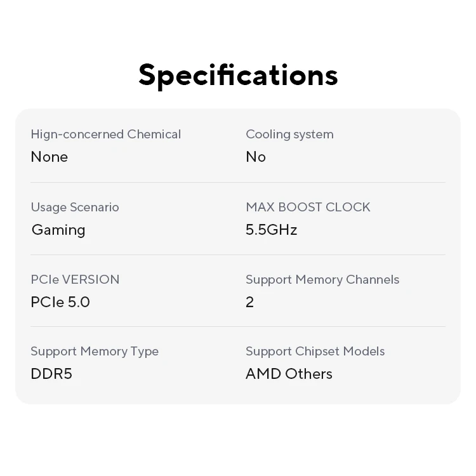Viewport: 476px width, 476px height.
Task: Click the PCIe 5.0 value
Action: tap(60, 302)
